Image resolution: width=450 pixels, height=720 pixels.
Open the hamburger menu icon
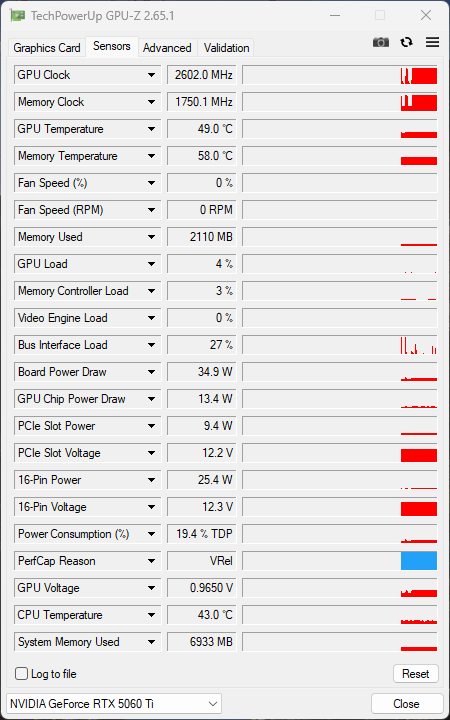point(432,42)
